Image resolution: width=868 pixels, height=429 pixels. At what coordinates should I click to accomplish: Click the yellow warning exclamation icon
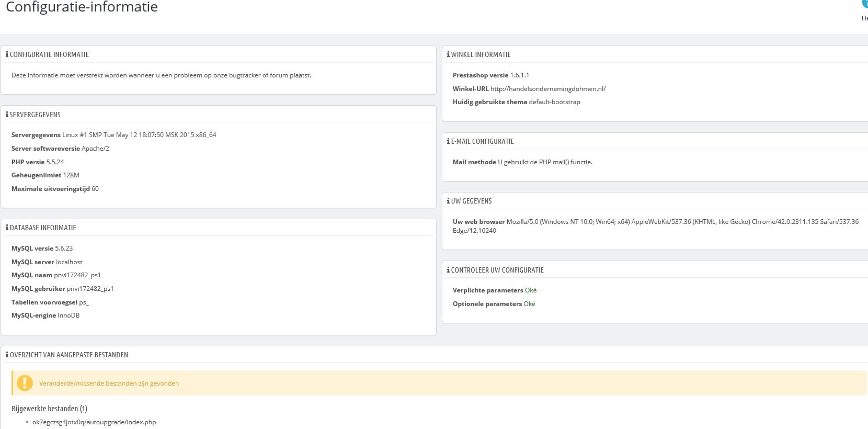(25, 383)
